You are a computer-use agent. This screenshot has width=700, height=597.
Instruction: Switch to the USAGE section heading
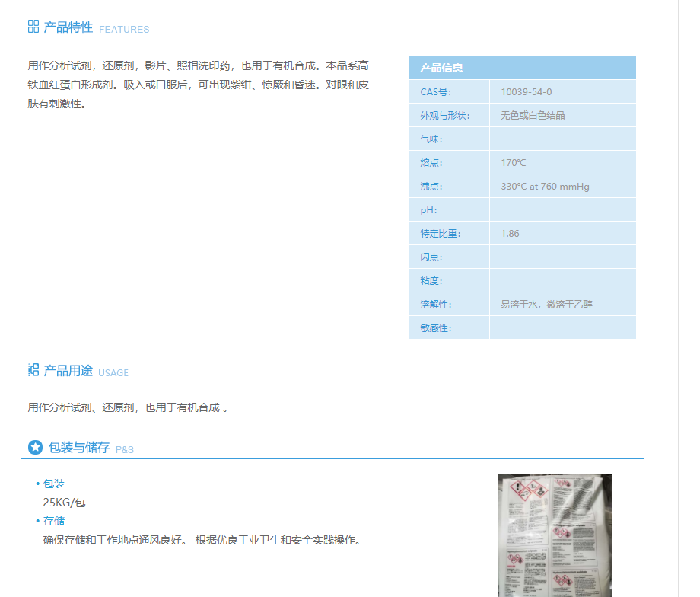[x=115, y=373]
